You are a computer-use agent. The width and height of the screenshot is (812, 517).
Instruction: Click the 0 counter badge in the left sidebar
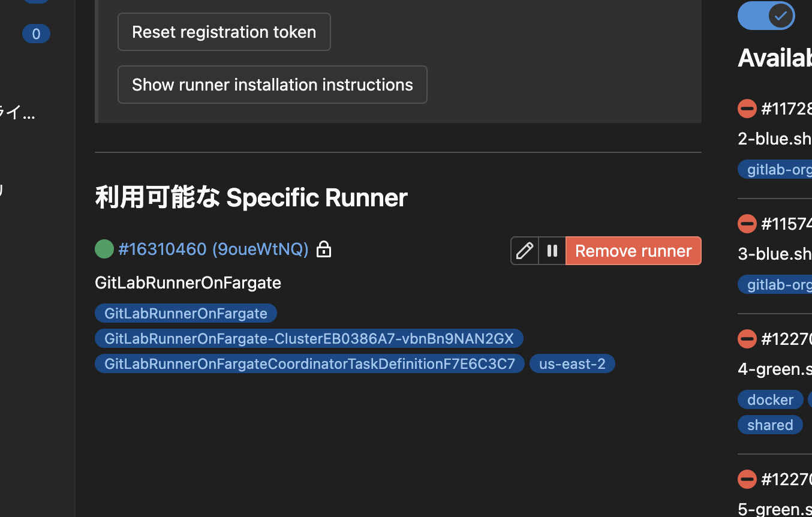point(36,34)
